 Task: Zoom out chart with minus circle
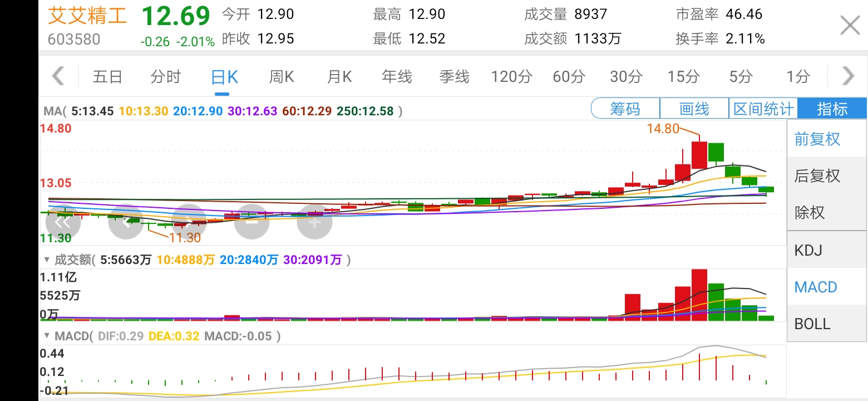(251, 222)
